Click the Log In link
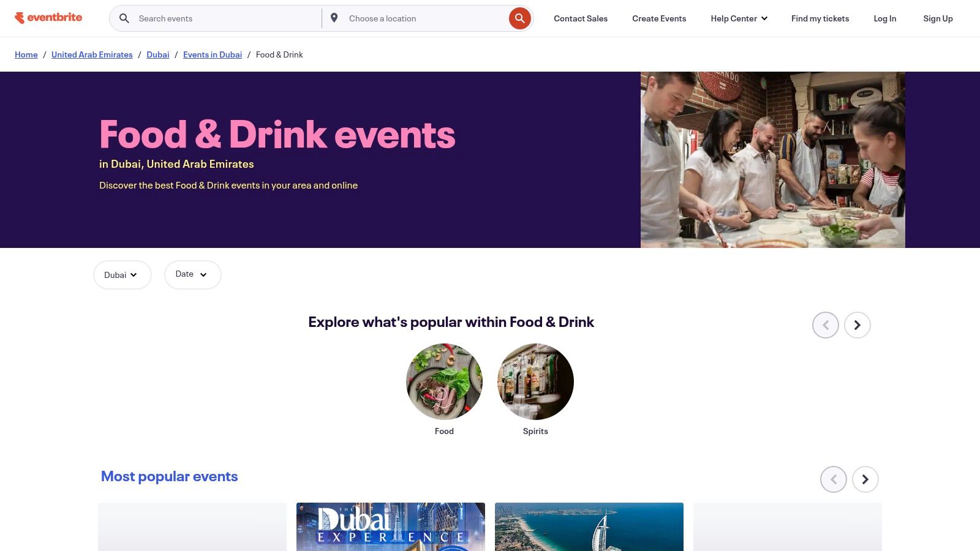 [884, 18]
